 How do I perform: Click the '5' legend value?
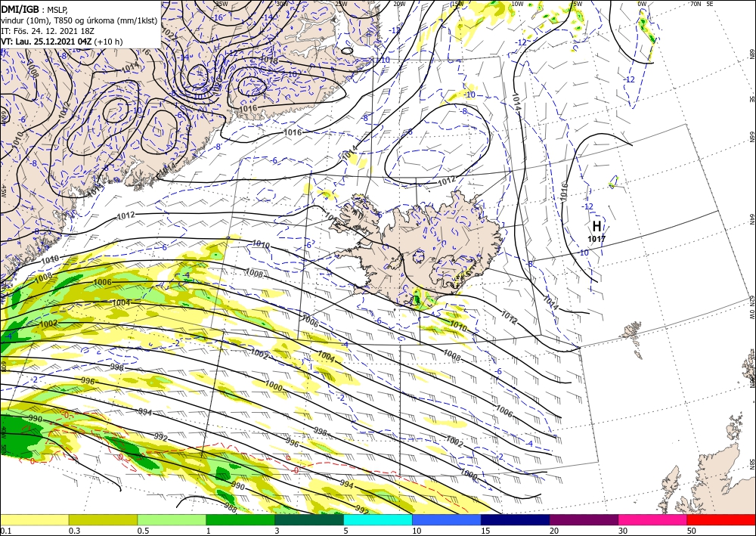tap(346, 531)
